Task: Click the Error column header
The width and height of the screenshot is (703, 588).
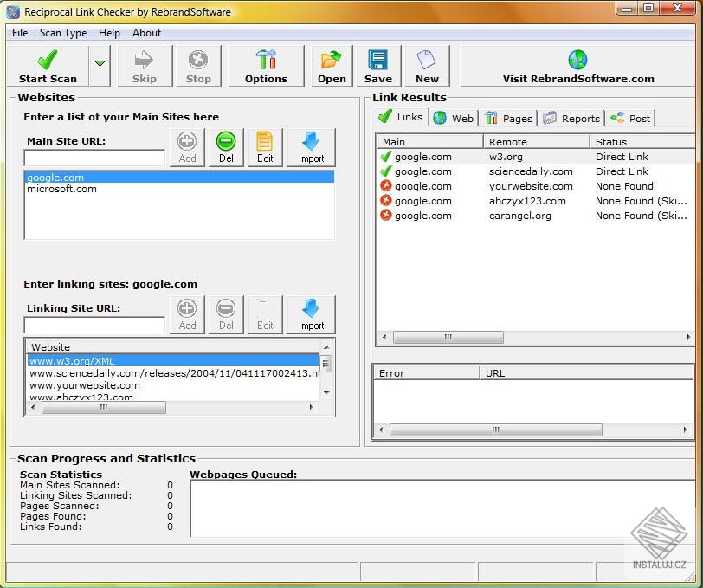Action: point(426,373)
